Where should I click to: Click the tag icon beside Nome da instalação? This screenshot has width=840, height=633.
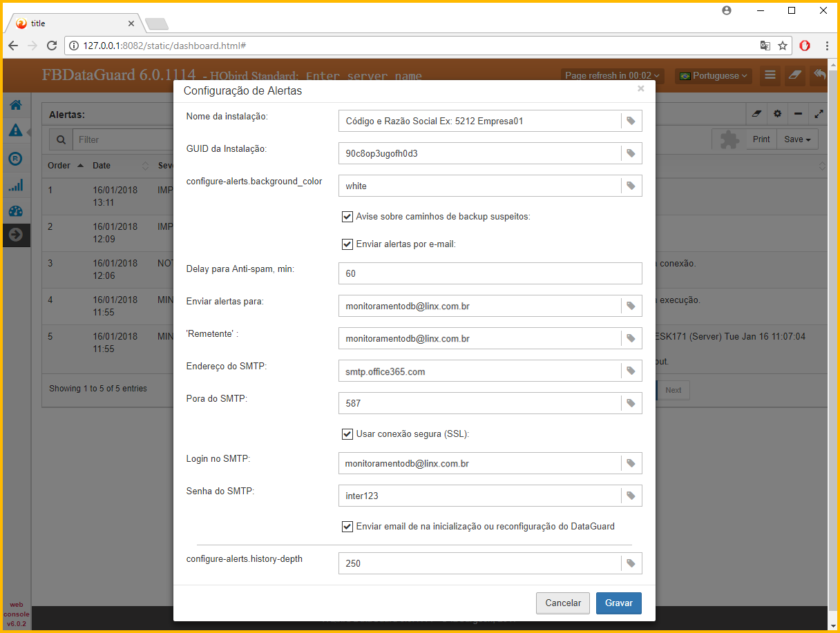coord(631,121)
